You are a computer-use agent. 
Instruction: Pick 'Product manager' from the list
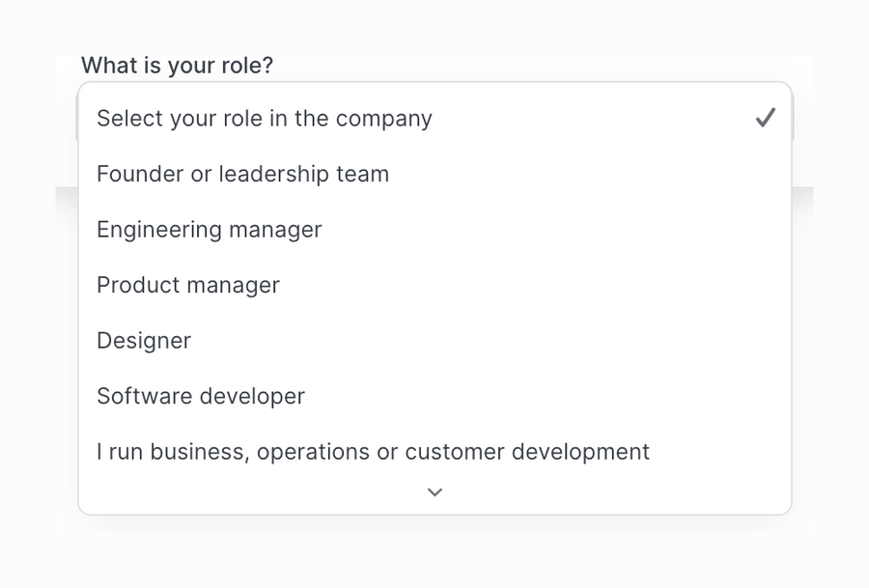click(x=188, y=285)
